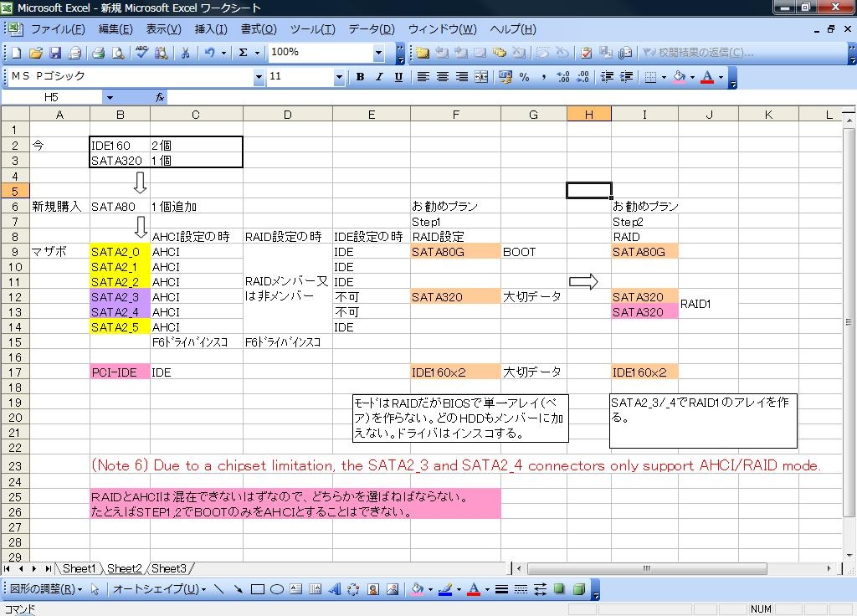The height and width of the screenshot is (616, 857).
Task: Open the 3-D Style options
Action: pos(579,589)
